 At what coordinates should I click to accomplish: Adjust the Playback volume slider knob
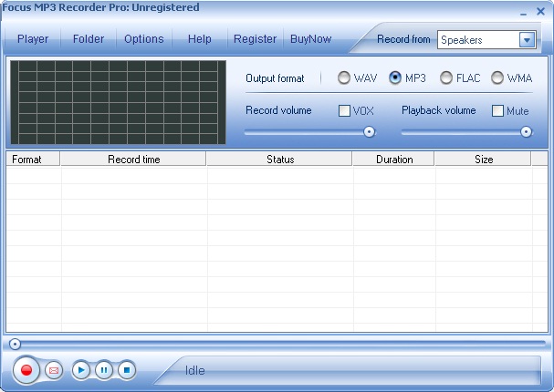(526, 132)
